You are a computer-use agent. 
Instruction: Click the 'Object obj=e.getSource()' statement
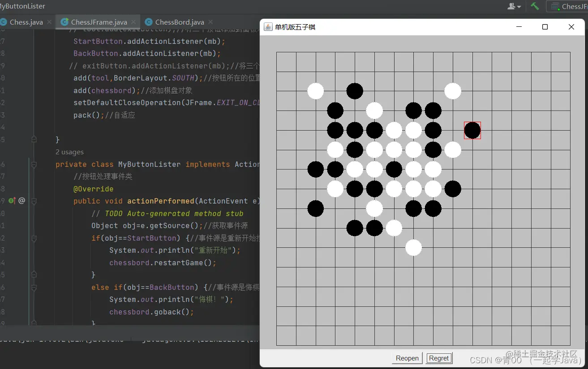pos(147,225)
